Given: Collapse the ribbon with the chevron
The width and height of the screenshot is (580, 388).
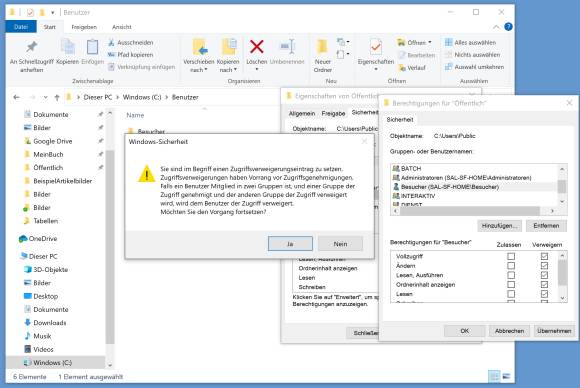Looking at the screenshot, I should tap(496, 27).
